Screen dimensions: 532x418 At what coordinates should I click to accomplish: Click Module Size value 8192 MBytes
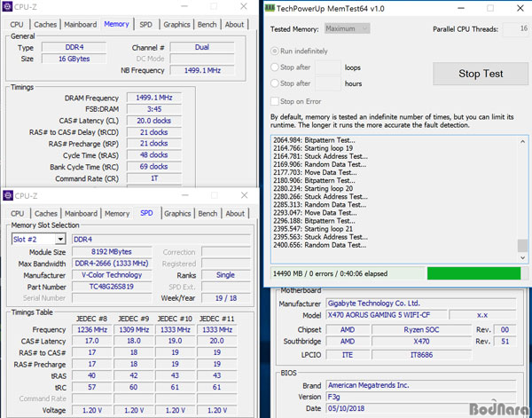[112, 252]
